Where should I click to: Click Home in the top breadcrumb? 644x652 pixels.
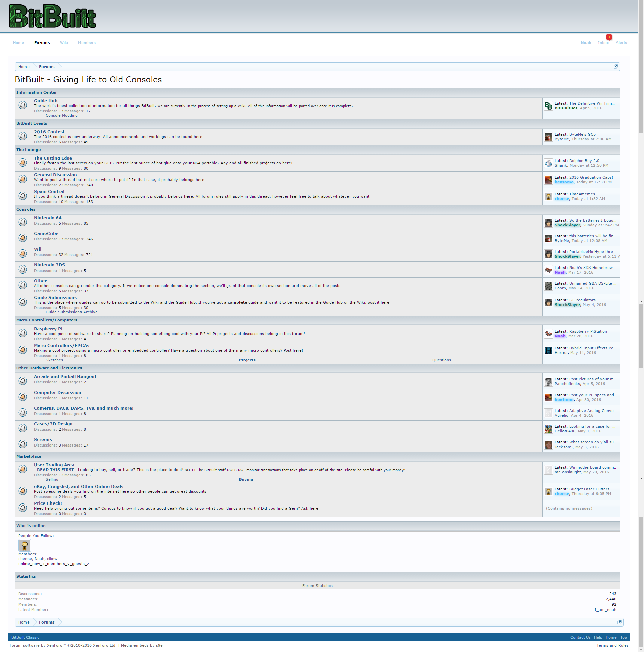pos(24,67)
